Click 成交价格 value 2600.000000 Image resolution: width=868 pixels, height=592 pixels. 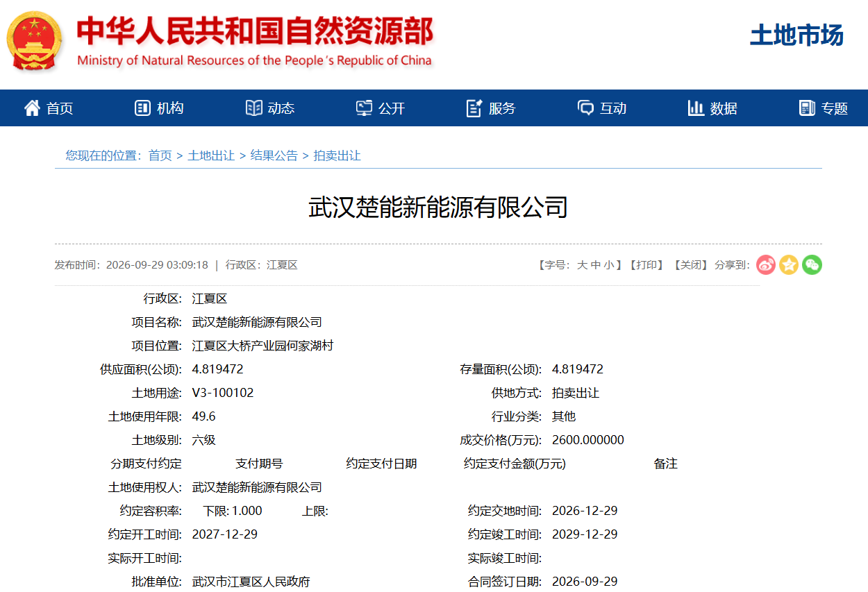(588, 440)
